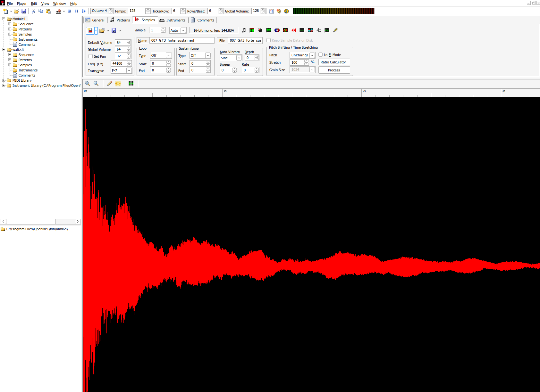Select the pencil draw tool
The width and height of the screenshot is (540, 392).
109,83
